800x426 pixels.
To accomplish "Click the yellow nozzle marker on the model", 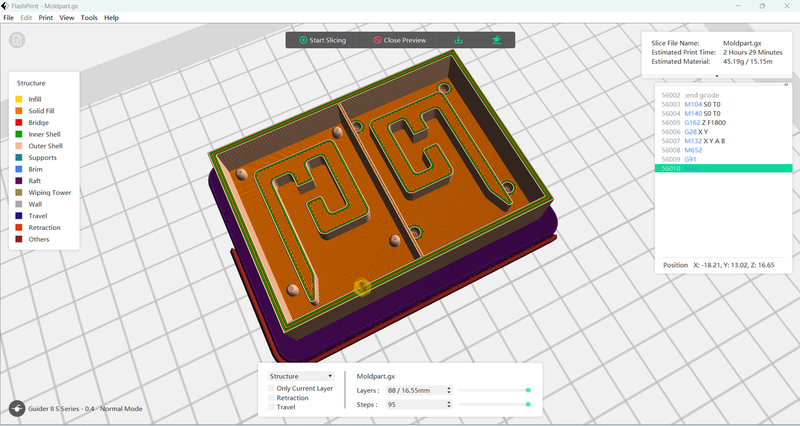I will pos(362,287).
